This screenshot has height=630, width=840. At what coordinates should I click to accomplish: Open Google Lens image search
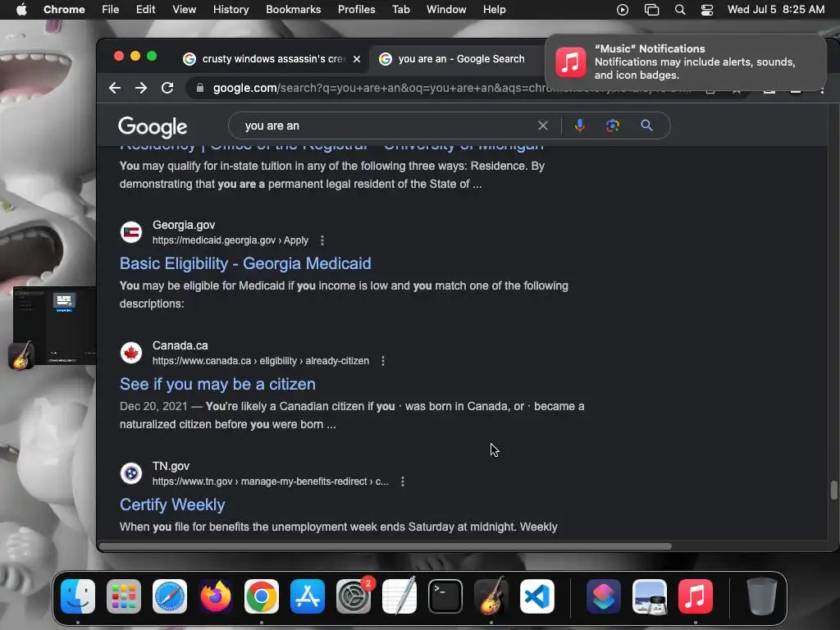point(612,126)
